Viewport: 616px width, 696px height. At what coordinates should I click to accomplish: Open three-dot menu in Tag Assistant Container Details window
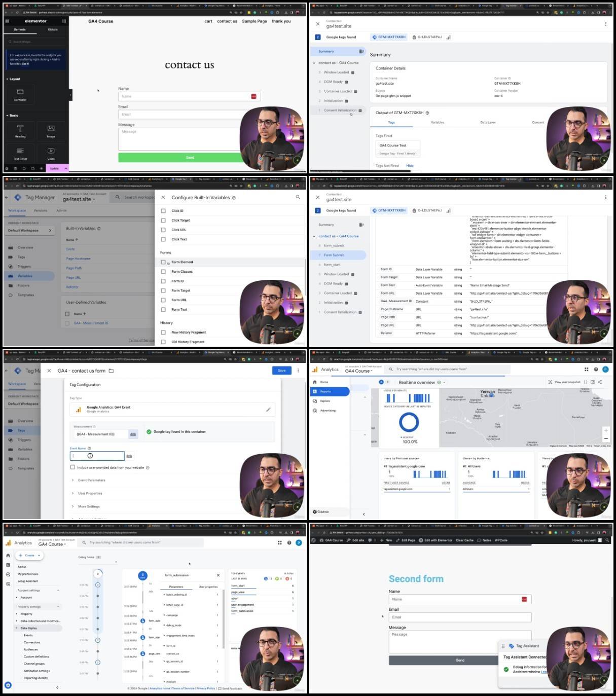pyautogui.click(x=605, y=24)
